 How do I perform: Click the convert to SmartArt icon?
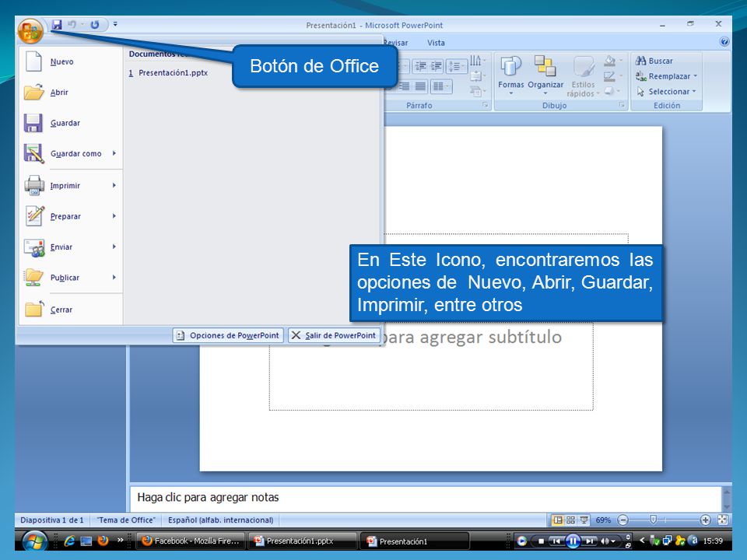tap(477, 91)
